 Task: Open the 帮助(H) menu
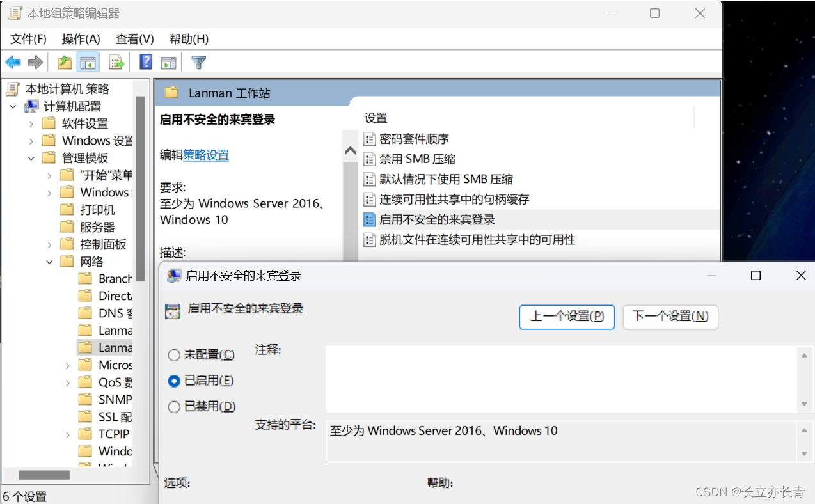[189, 39]
